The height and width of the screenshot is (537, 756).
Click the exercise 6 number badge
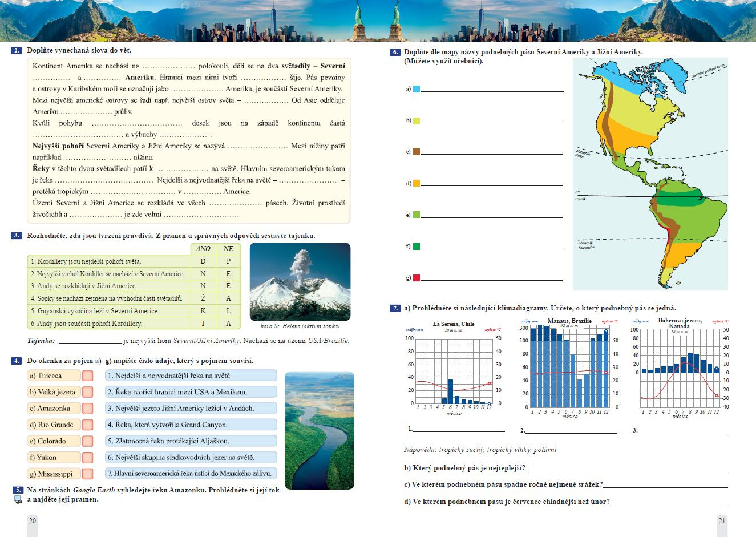pyautogui.click(x=395, y=52)
